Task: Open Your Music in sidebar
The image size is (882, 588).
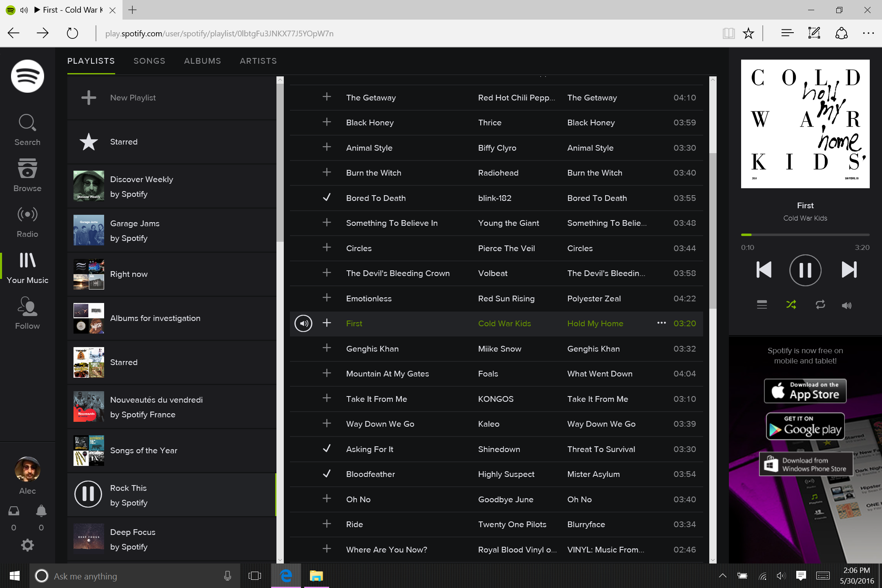Action: pyautogui.click(x=27, y=267)
